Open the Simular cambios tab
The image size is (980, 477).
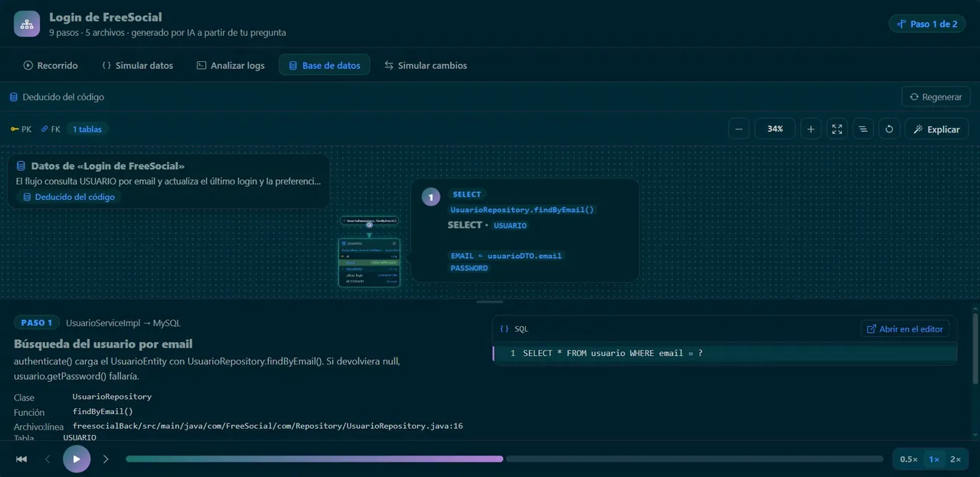tap(426, 65)
